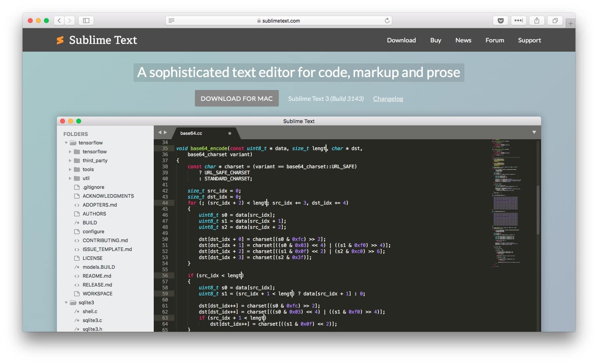Screen dimensions: 598x364
Task: Save the page using the Pocket icon
Action: point(500,20)
